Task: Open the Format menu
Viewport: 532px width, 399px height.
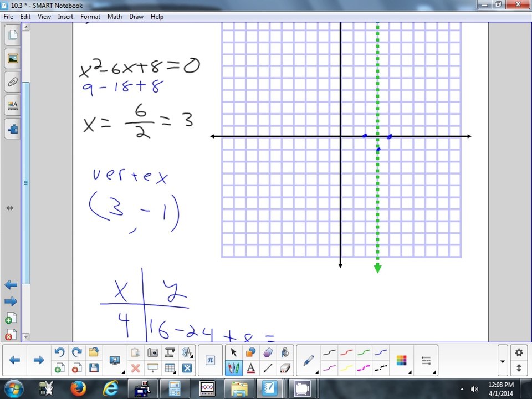Action: click(x=90, y=16)
